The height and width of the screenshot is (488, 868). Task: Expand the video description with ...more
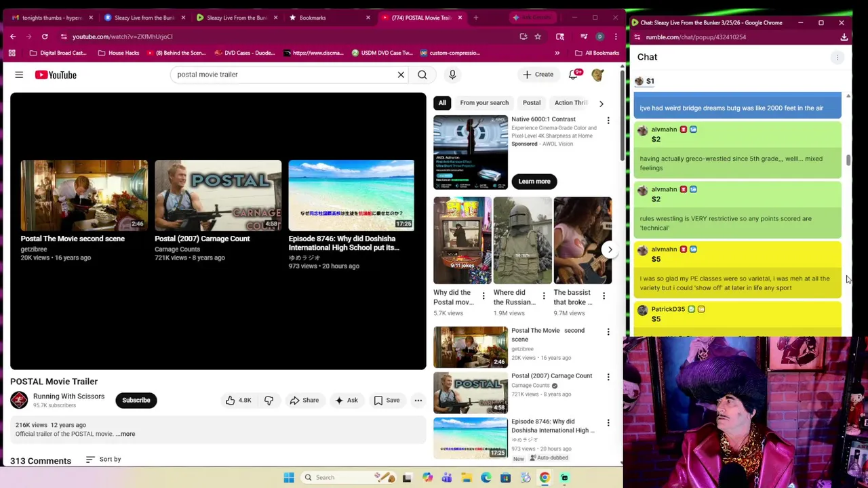(126, 434)
